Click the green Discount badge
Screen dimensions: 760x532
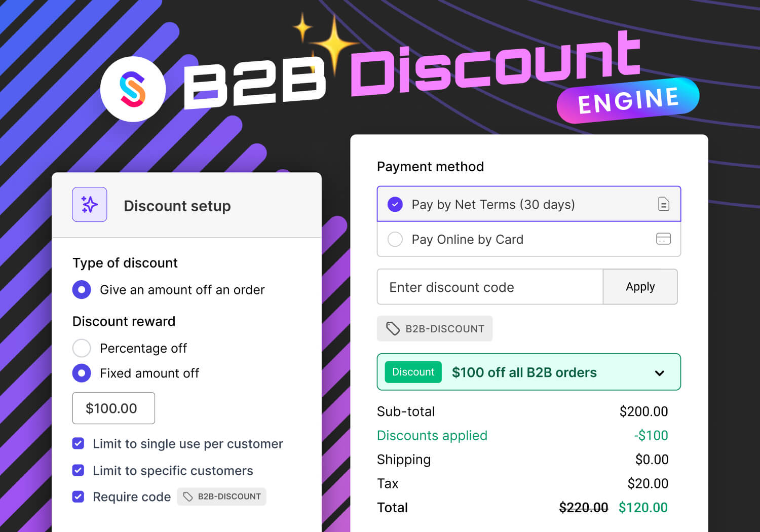tap(413, 372)
